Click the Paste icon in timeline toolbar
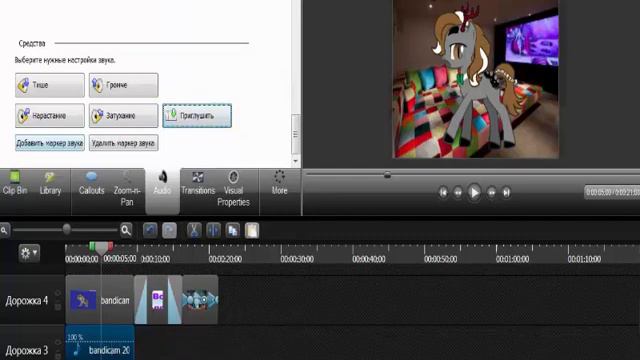 (252, 230)
